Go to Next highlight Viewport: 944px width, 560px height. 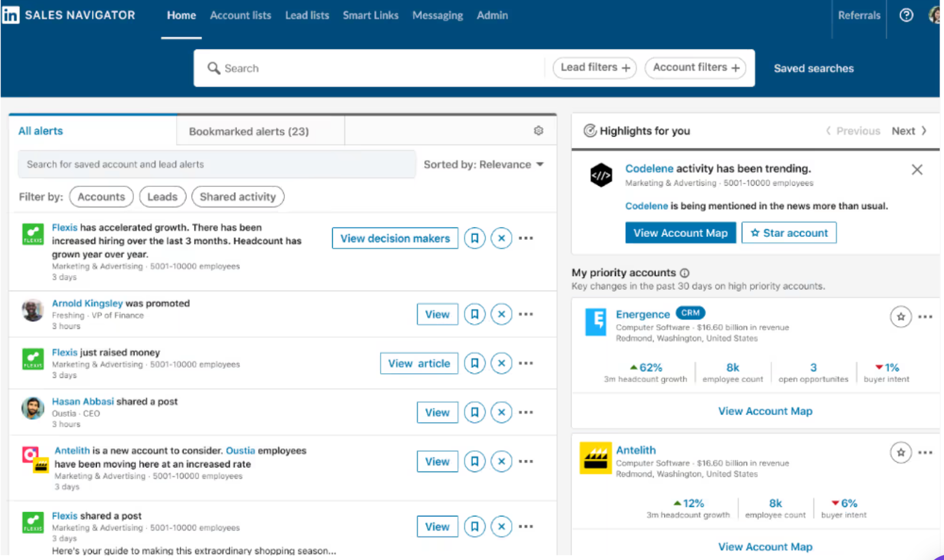[x=909, y=131]
